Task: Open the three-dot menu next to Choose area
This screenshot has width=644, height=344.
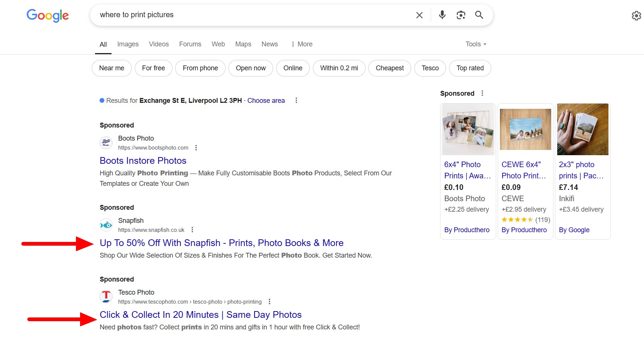Action: (296, 100)
